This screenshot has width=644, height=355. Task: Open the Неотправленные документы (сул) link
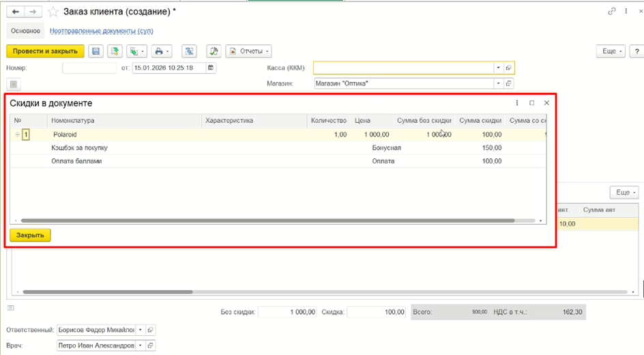(102, 31)
